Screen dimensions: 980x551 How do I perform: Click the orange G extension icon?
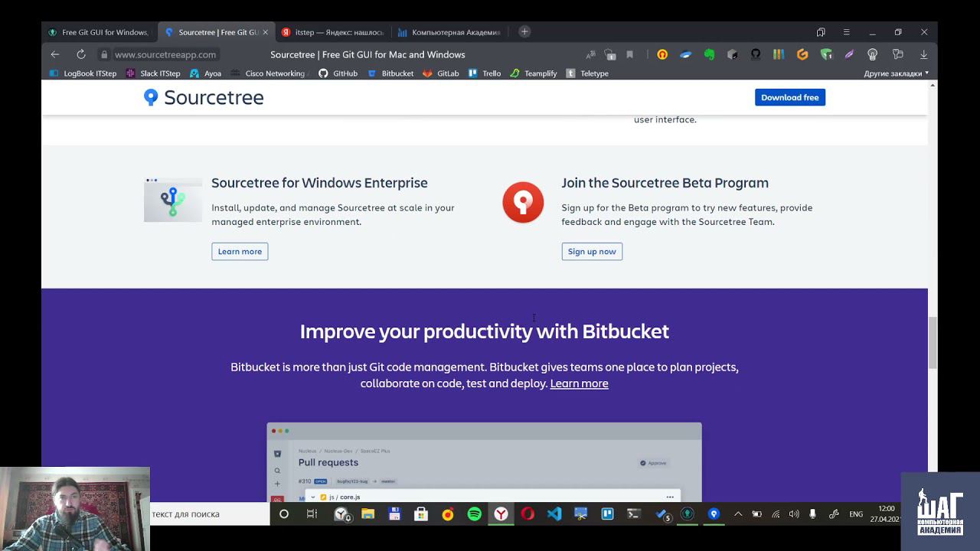coord(802,54)
